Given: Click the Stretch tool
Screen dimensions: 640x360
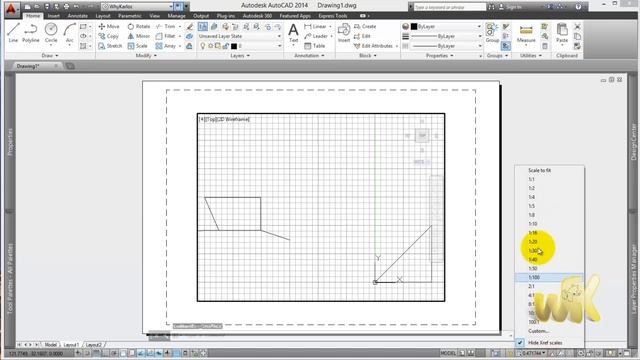Looking at the screenshot, I should click(110, 46).
